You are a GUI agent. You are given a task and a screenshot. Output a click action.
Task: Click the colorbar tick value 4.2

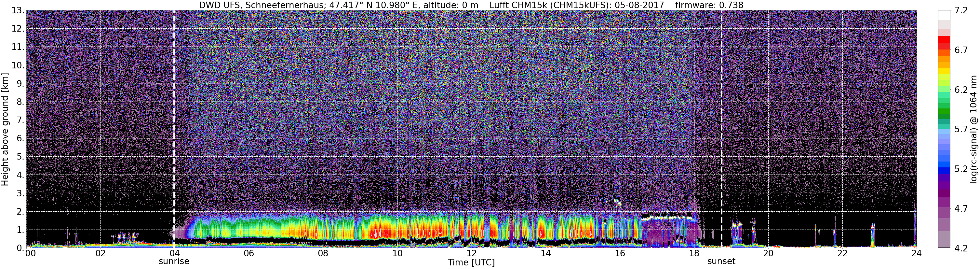coord(961,248)
